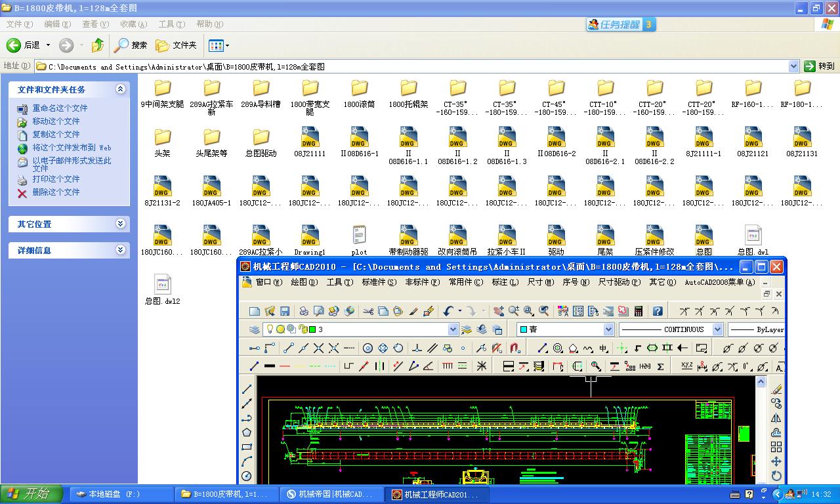
Task: Click the Cut scissors icon
Action: pos(368,311)
